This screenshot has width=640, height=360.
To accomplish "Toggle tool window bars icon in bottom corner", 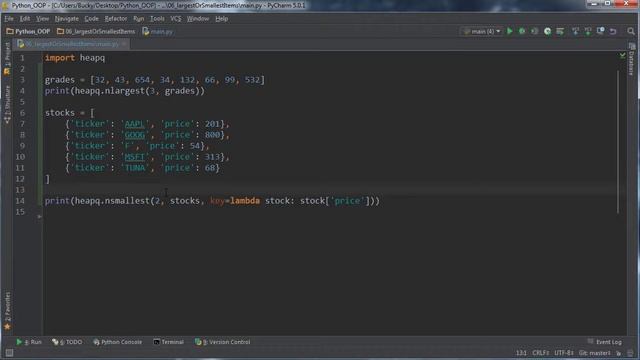I will click(9, 353).
